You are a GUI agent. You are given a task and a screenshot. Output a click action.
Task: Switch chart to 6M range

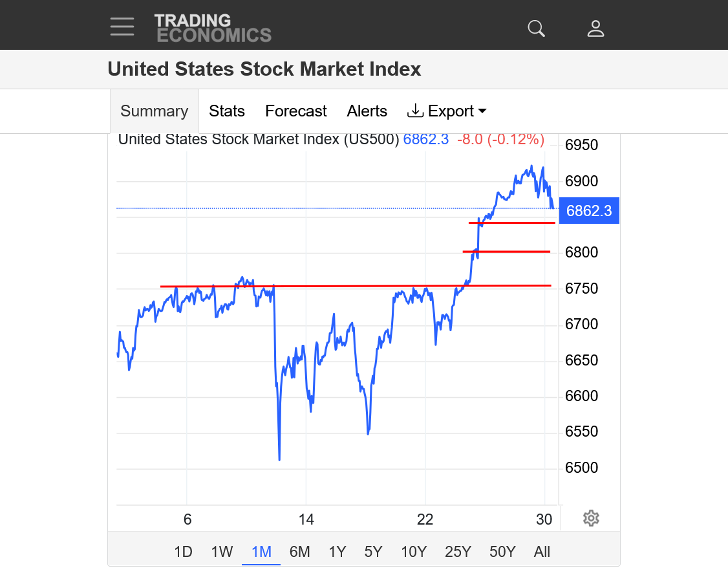300,552
